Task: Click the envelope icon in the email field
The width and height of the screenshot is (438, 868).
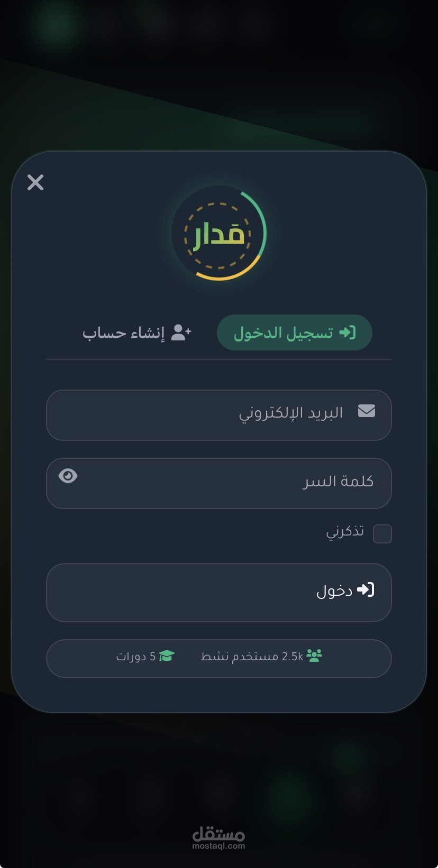Action: [367, 411]
